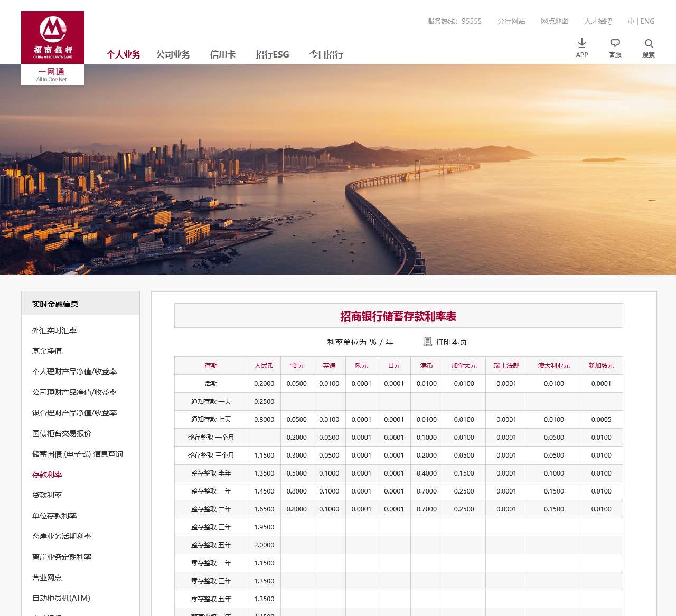This screenshot has width=676, height=616.
Task: Click the China Merchants Bank logo
Action: pyautogui.click(x=53, y=37)
